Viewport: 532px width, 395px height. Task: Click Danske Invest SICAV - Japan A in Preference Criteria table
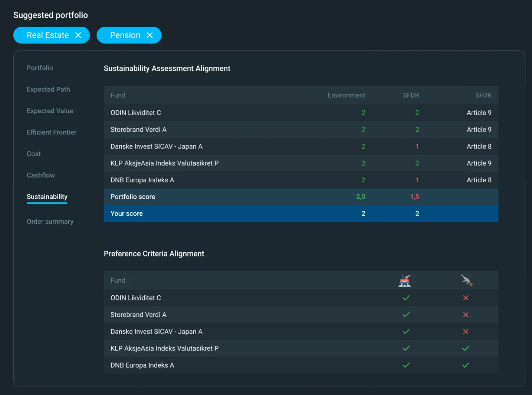[x=157, y=332]
